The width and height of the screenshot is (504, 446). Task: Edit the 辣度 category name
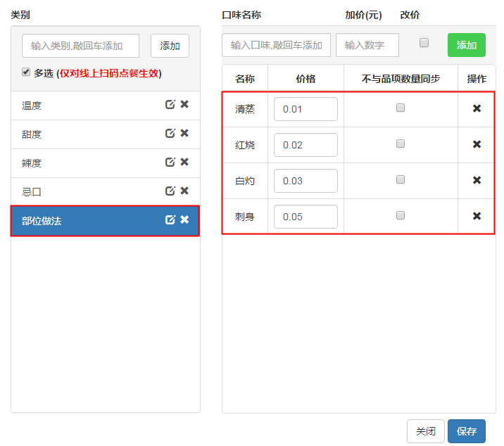170,163
